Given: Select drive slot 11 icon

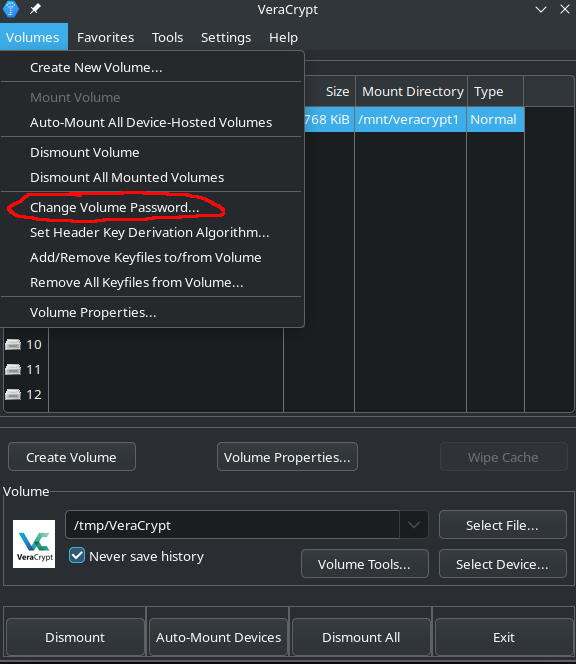Looking at the screenshot, I should click(13, 370).
